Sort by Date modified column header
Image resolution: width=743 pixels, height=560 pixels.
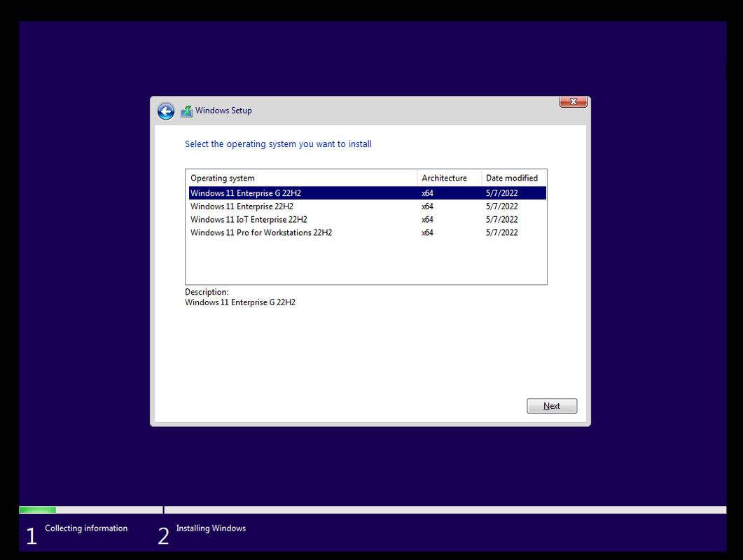click(x=513, y=178)
